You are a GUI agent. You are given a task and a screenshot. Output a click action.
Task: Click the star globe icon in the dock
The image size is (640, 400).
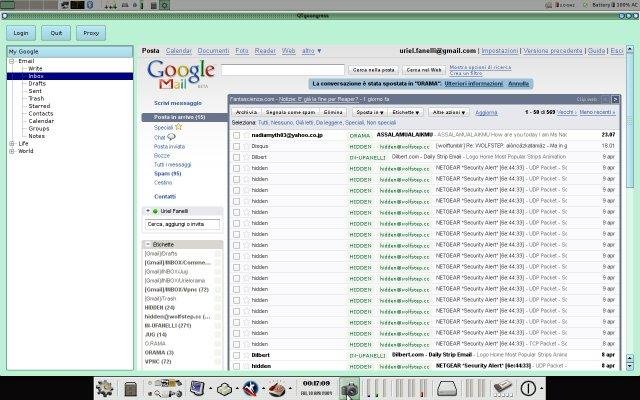[x=251, y=388]
